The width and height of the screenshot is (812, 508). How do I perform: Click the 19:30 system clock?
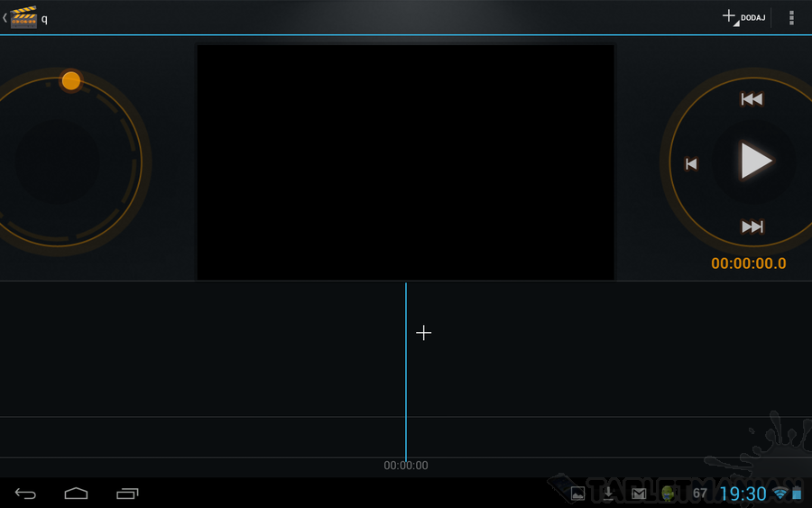[743, 494]
